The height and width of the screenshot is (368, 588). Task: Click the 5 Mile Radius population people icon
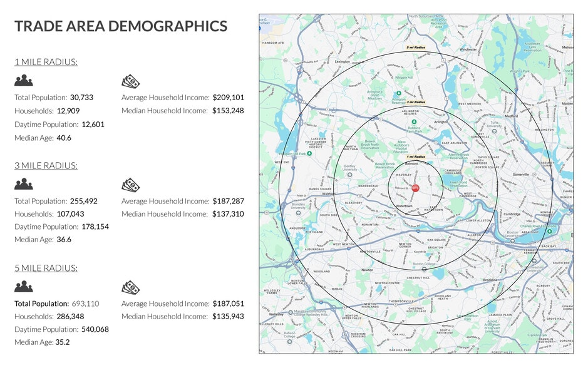click(24, 287)
